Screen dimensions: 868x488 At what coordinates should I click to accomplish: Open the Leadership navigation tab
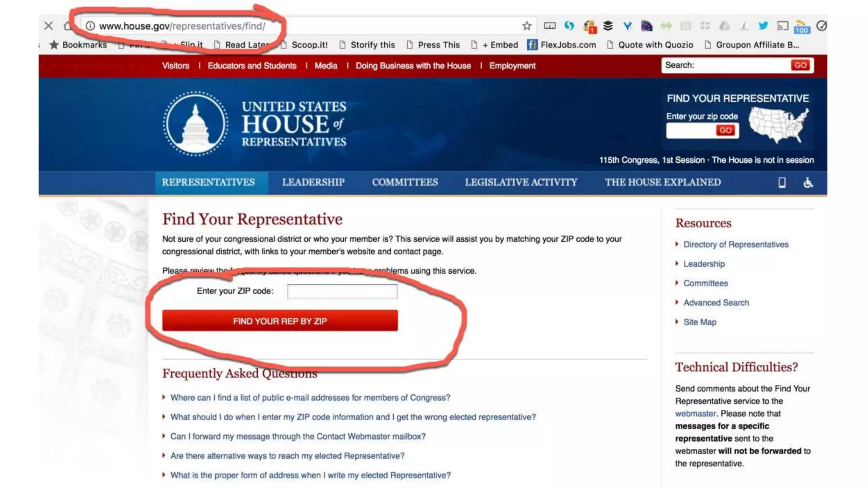313,182
